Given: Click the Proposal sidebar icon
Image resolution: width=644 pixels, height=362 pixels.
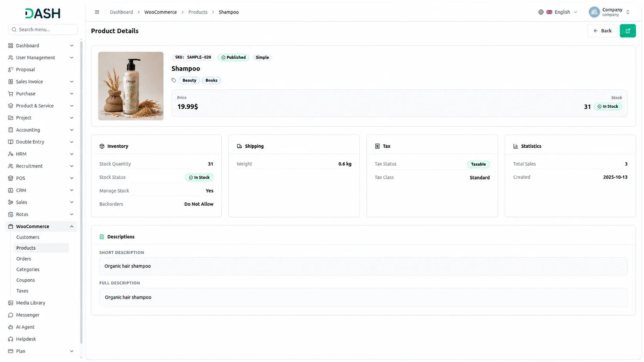Looking at the screenshot, I should (11, 70).
